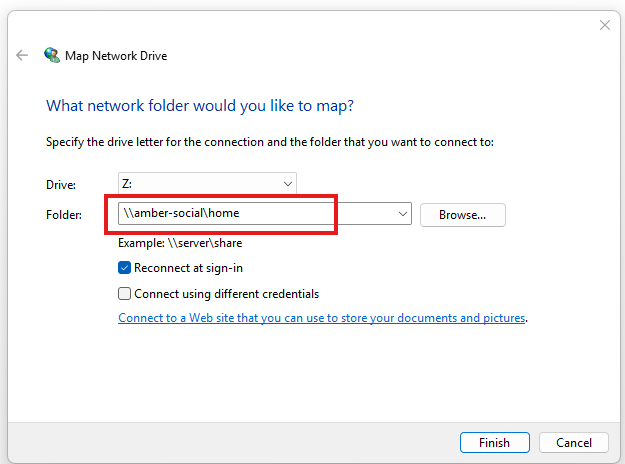The width and height of the screenshot is (625, 464).
Task: Click the What network folder heading
Action: (x=200, y=106)
